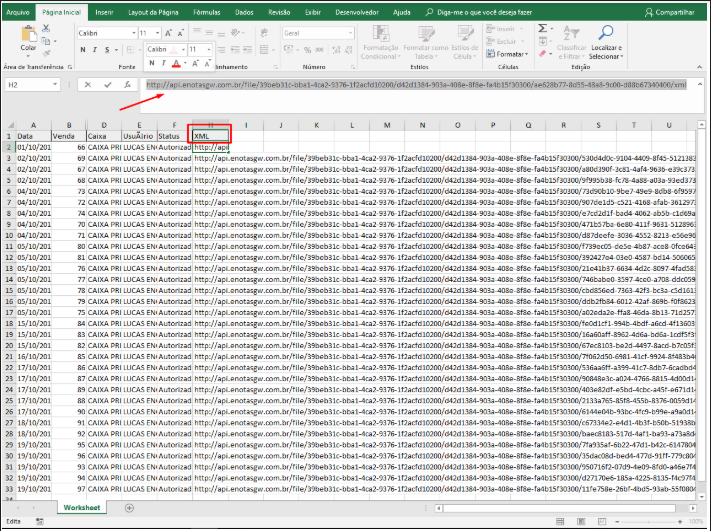This screenshot has width=711, height=531.
Task: Open the Exibir tab
Action: point(313,12)
